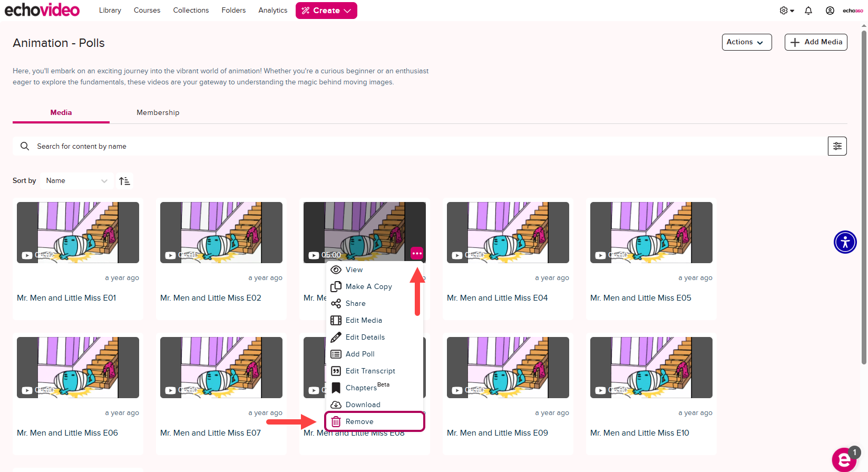Open the accessibility widget

click(x=845, y=242)
